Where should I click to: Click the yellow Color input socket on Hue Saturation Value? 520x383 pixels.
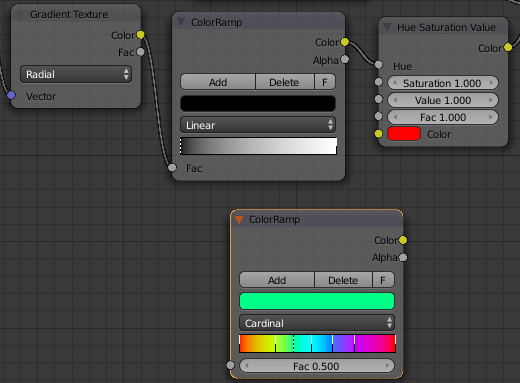[x=378, y=134]
